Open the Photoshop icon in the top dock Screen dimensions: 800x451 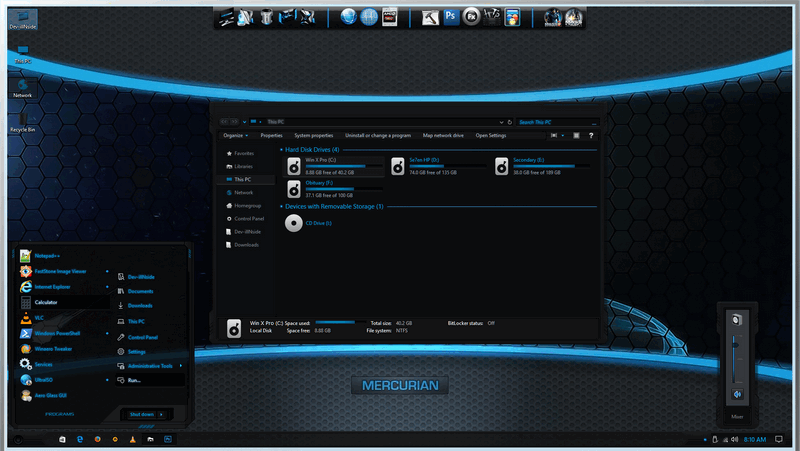click(x=451, y=17)
